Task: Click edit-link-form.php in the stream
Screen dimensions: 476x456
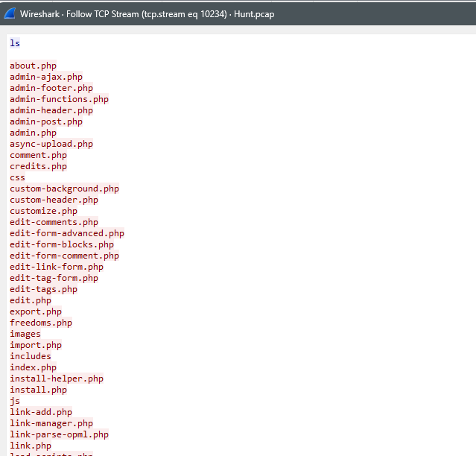Action: pos(57,267)
